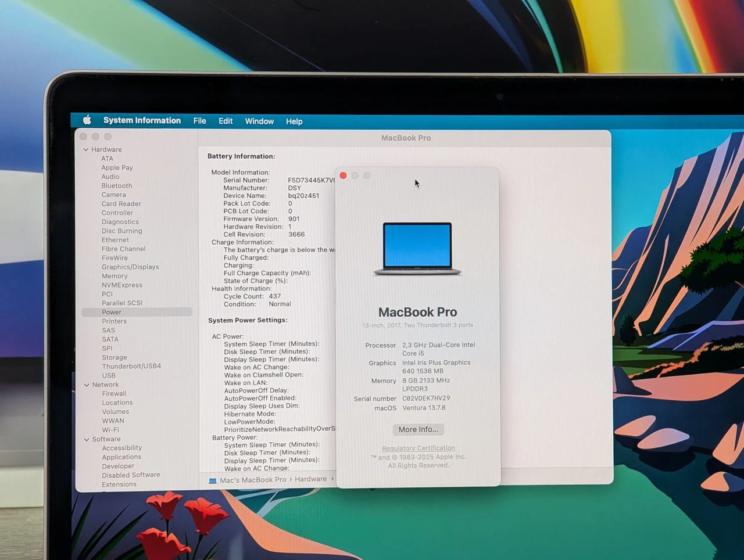Select NVMExpress in the sidebar
The width and height of the screenshot is (744, 560).
[x=122, y=285]
